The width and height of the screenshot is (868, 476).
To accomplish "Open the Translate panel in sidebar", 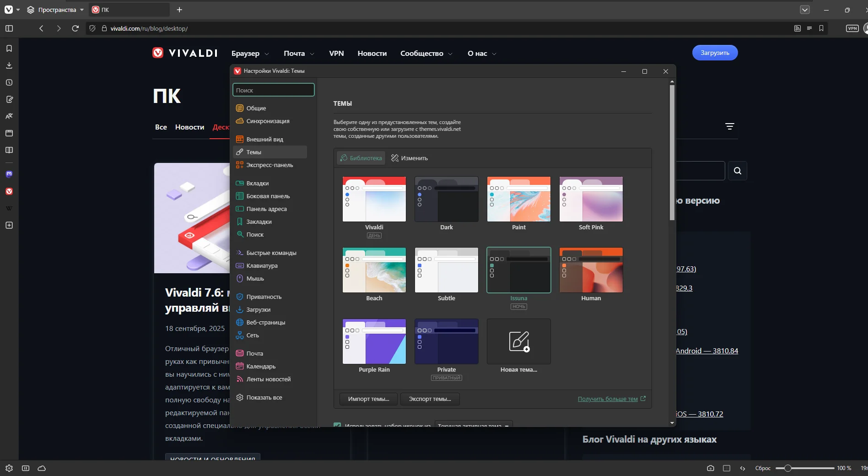I will pyautogui.click(x=9, y=116).
